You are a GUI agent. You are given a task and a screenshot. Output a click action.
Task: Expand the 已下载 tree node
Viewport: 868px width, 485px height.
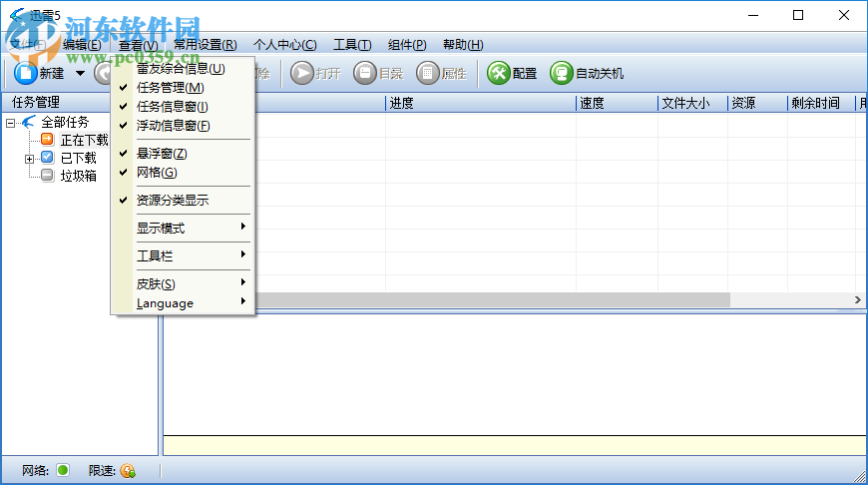tap(29, 159)
